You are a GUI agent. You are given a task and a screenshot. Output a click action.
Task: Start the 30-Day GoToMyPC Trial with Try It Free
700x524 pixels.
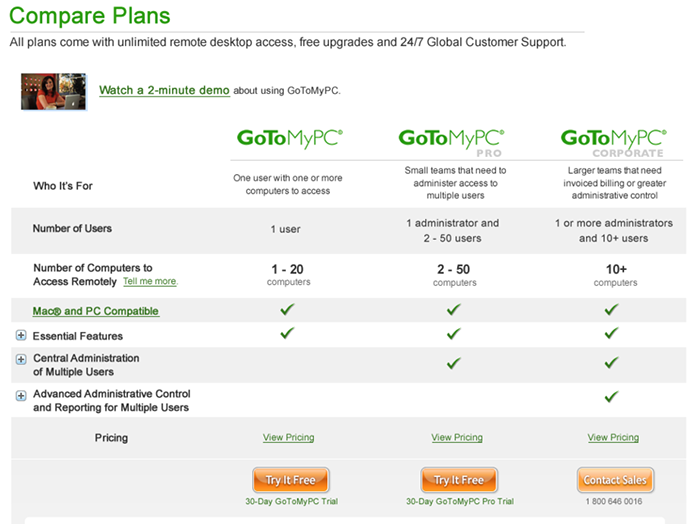pos(291,480)
